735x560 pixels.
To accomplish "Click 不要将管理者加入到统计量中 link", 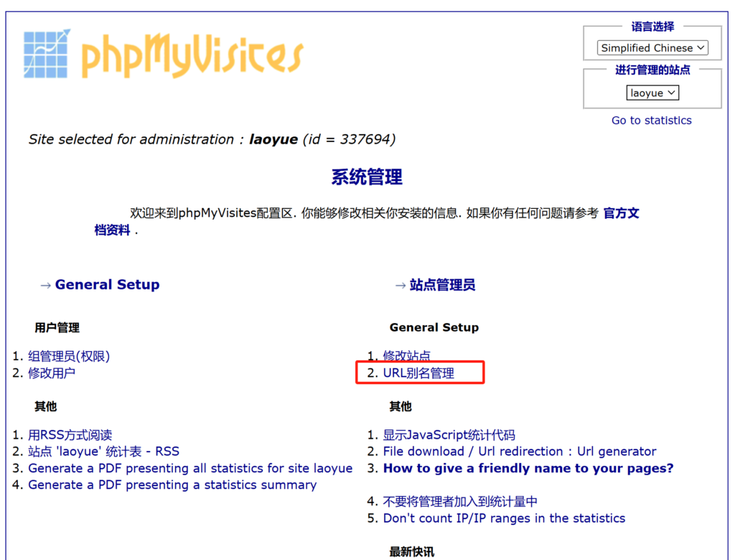I will (460, 501).
